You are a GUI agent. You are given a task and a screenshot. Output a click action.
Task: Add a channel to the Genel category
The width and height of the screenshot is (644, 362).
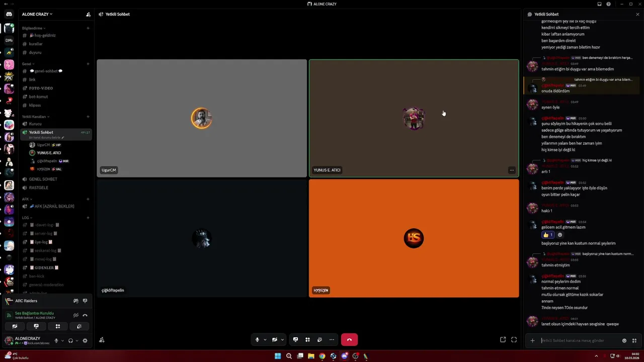[x=88, y=64]
